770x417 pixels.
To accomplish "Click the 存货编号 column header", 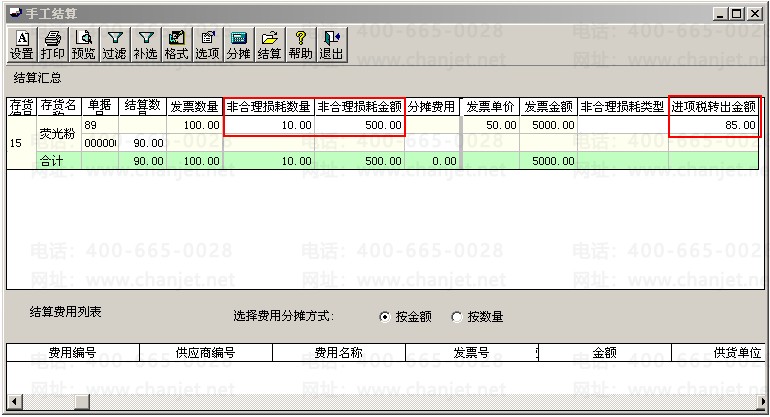I will point(21,107).
